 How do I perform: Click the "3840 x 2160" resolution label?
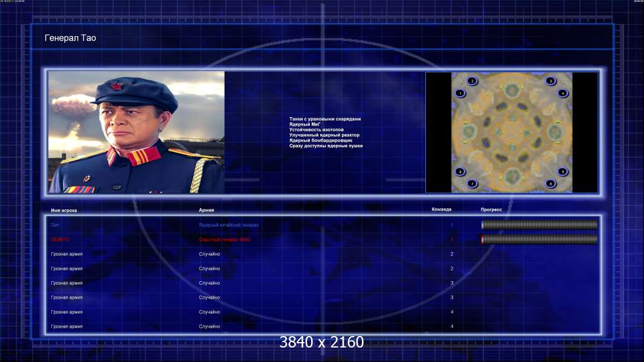pos(321,342)
